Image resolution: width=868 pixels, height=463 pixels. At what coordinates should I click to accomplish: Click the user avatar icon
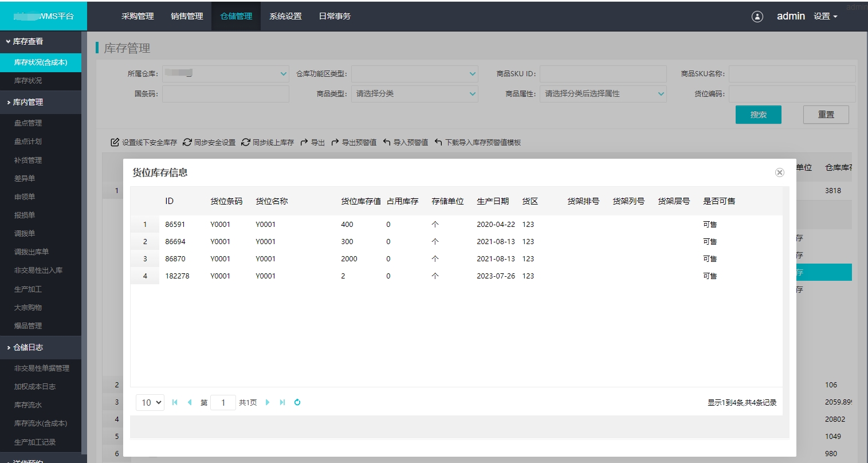(757, 17)
